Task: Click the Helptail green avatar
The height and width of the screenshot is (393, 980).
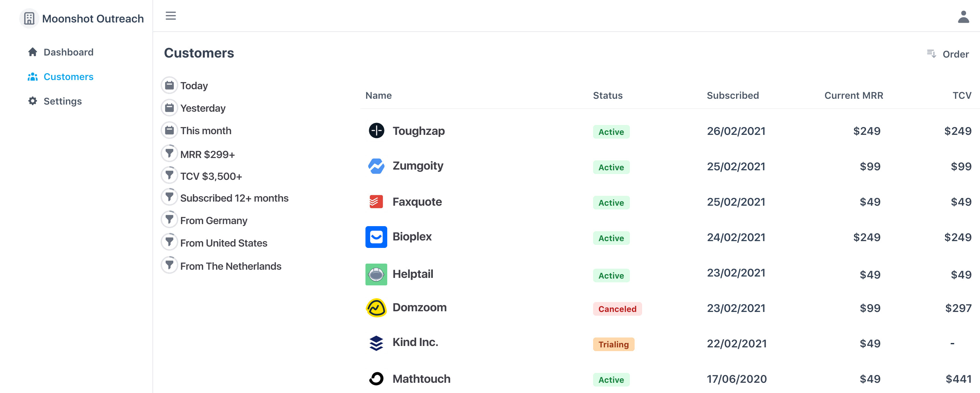Action: [376, 274]
